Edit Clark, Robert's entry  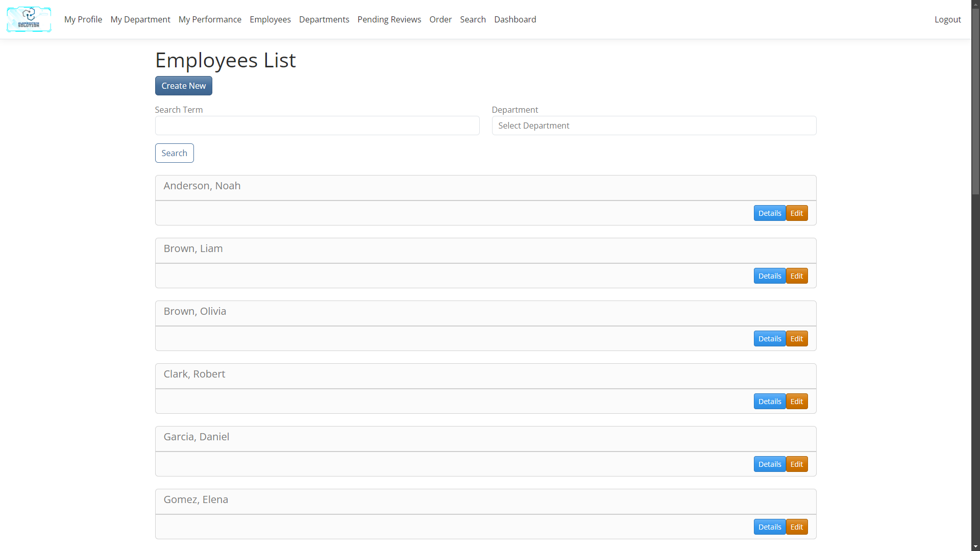point(796,402)
